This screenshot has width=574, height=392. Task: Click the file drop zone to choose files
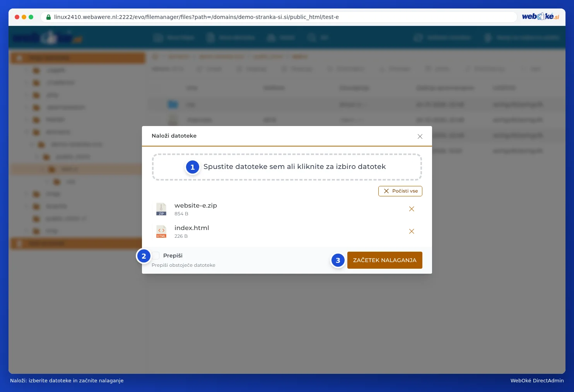point(287,167)
